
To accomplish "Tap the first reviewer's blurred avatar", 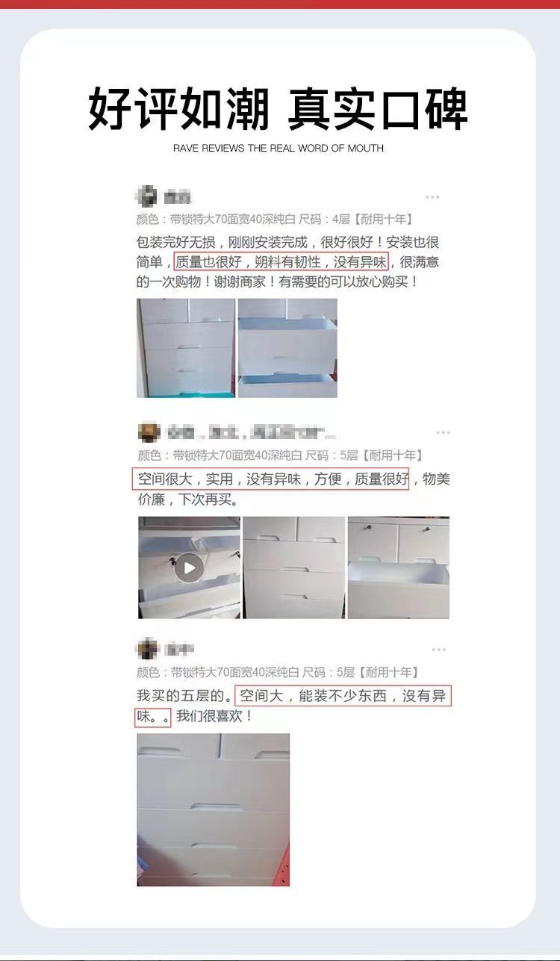I will (146, 196).
